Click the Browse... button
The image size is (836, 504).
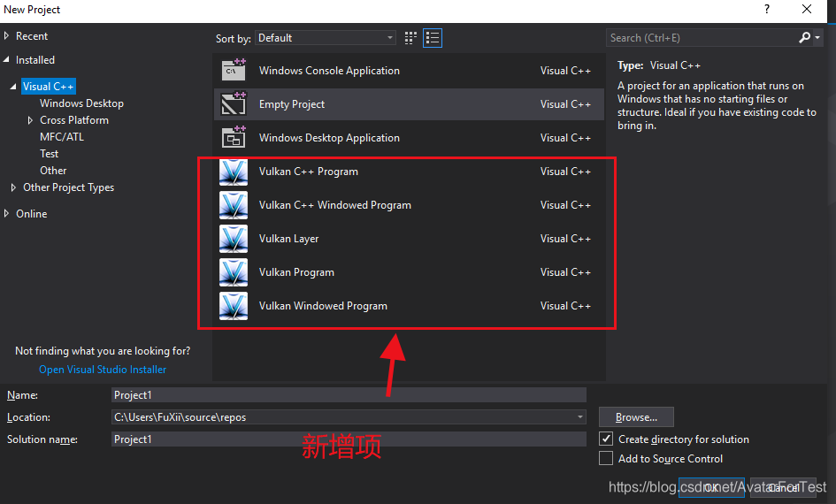tap(636, 417)
